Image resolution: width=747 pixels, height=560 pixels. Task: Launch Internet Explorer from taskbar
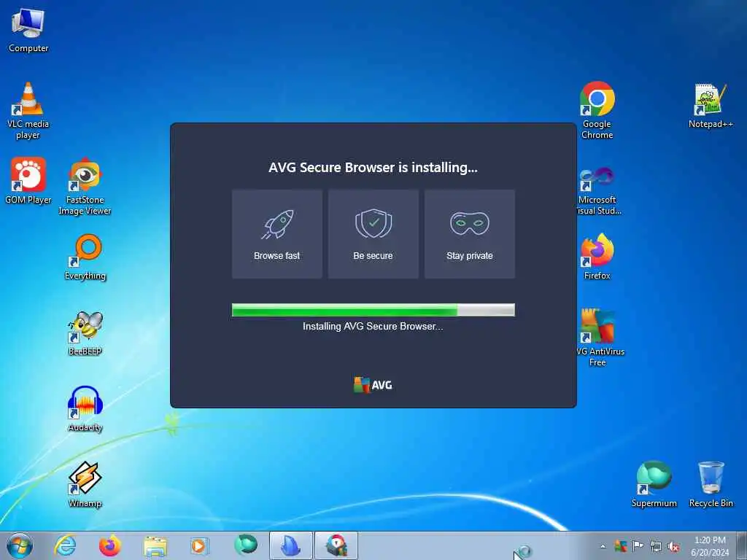point(65,545)
